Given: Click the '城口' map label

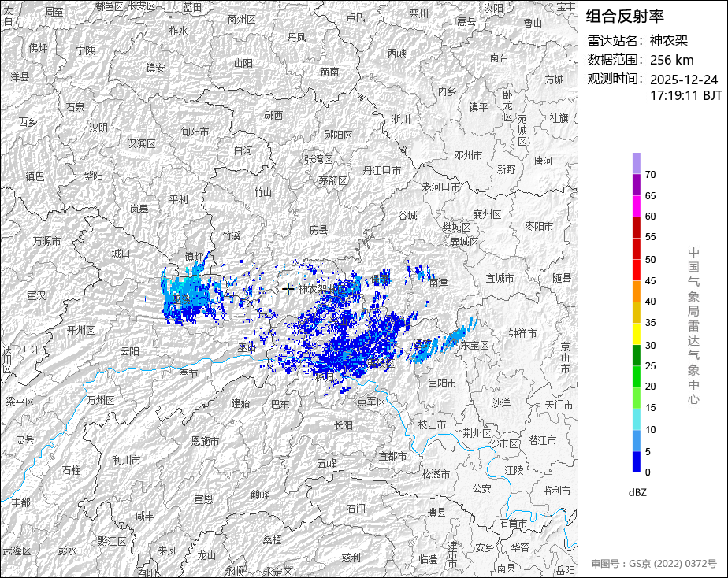Looking at the screenshot, I should pyautogui.click(x=121, y=254).
